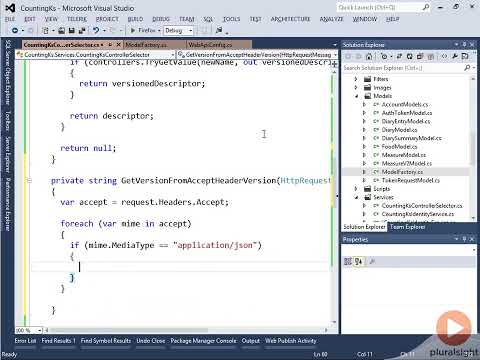The height and width of the screenshot is (360, 480).
Task: Click the Save All toolbar icon
Action: 82,31
